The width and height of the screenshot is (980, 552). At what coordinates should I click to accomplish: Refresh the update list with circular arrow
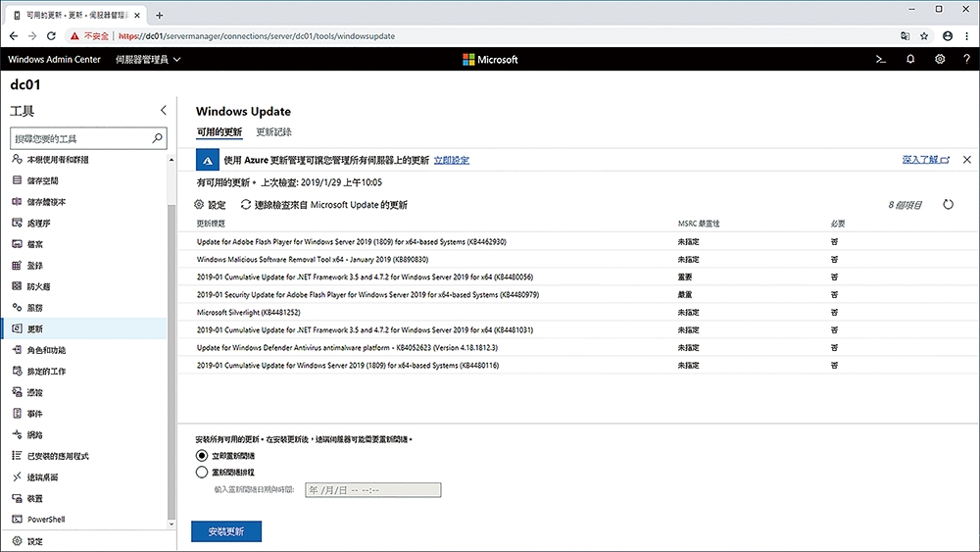[x=948, y=204]
